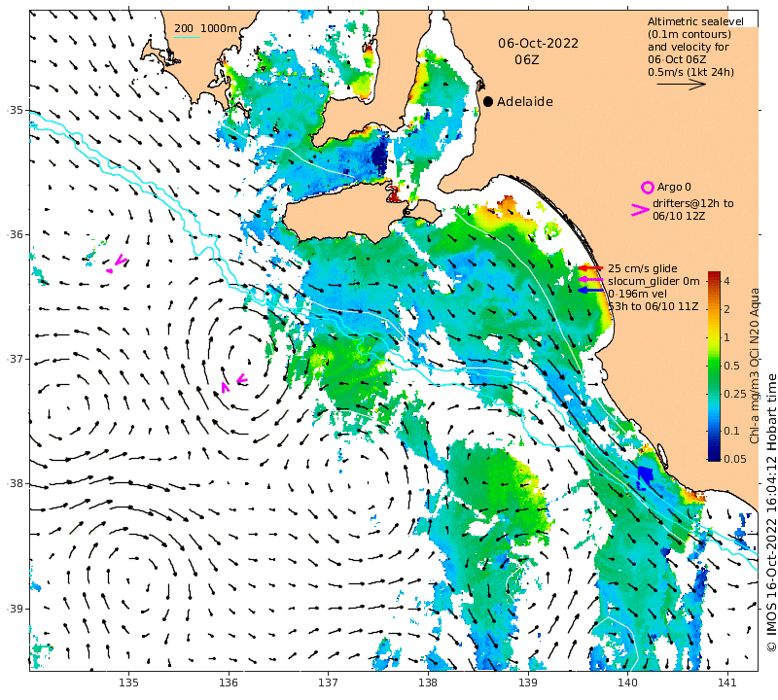Viewport: 778px width, 700px height.
Task: Click the '1000m' contour legend label
Action: 218,28
